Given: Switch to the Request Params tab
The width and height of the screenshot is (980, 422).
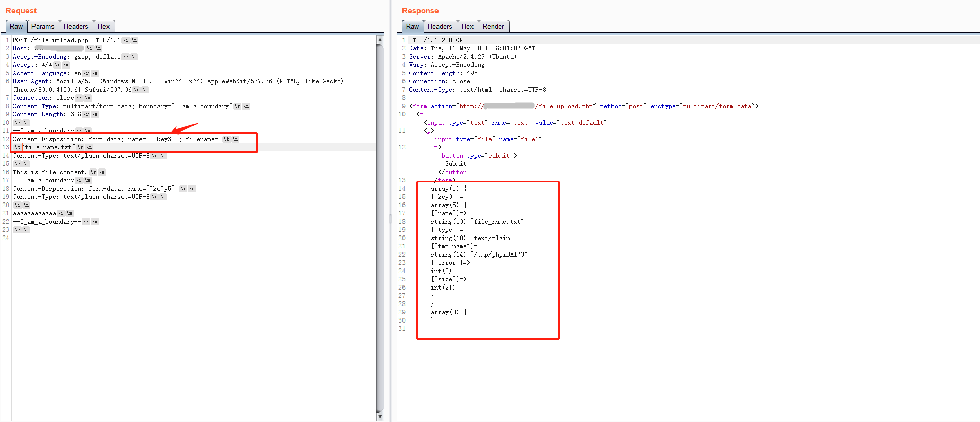Looking at the screenshot, I should 42,27.
